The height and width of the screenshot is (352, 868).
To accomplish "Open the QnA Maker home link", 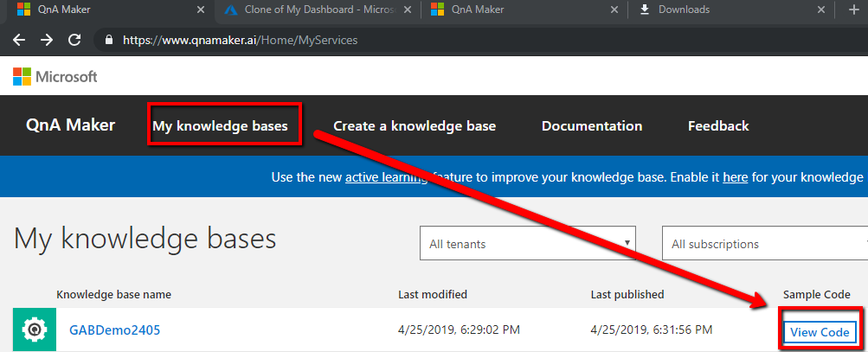I will click(x=70, y=125).
